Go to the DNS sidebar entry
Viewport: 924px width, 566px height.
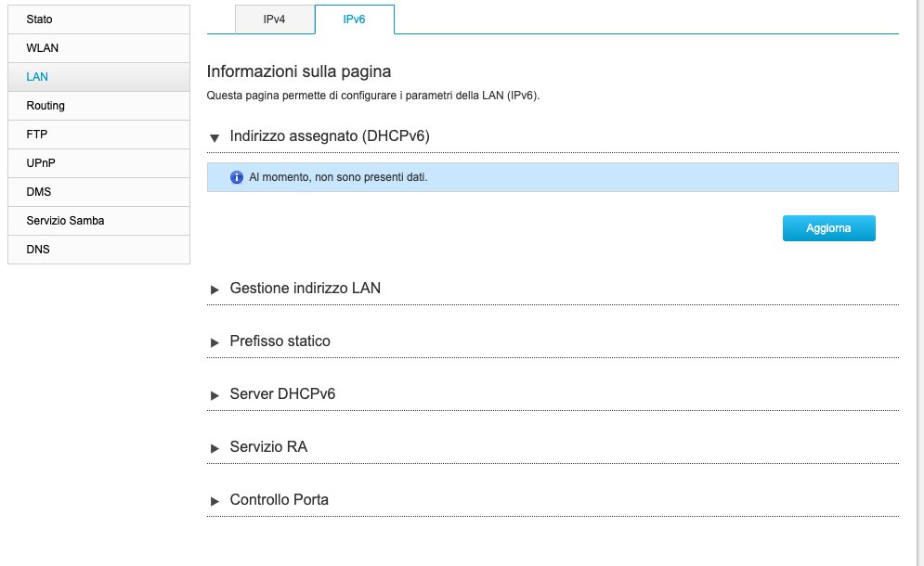point(98,250)
